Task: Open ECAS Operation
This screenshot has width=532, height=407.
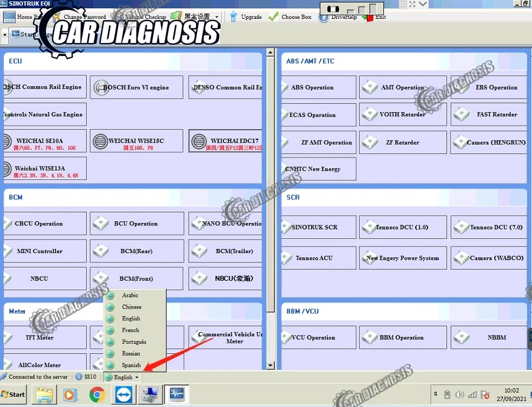Action: [x=318, y=115]
